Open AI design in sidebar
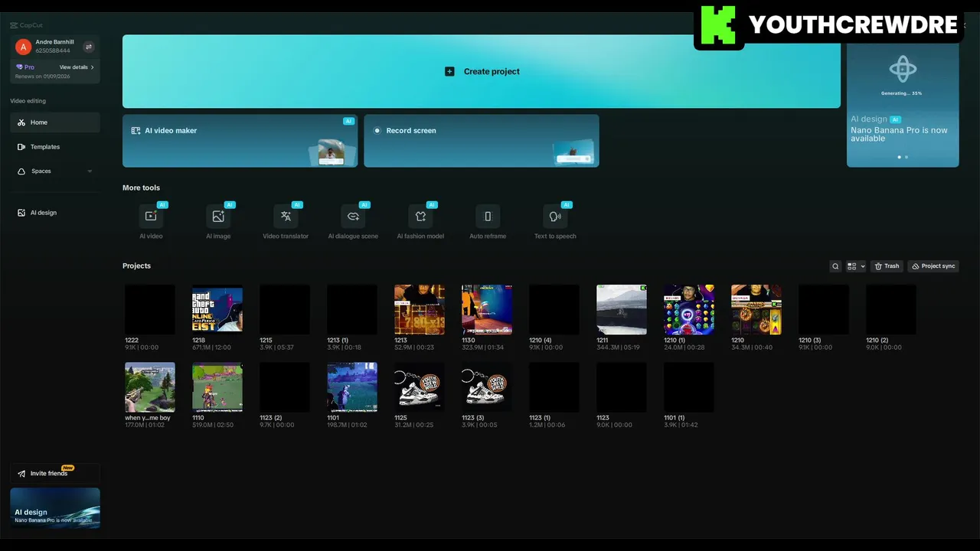The image size is (980, 551). [x=55, y=213]
